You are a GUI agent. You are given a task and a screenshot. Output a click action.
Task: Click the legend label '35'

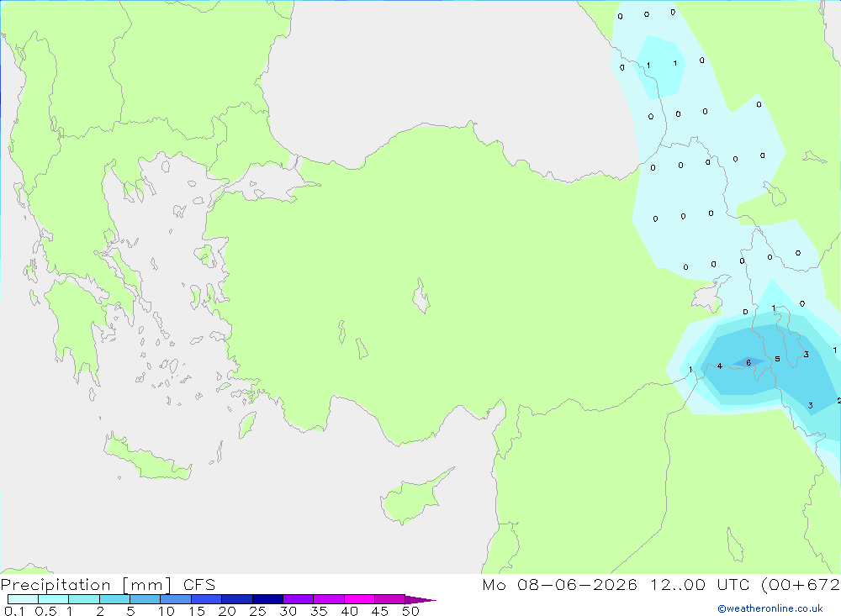click(x=319, y=611)
